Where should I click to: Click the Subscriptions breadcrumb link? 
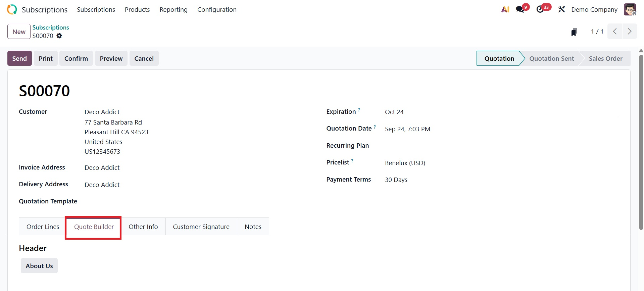[51, 28]
